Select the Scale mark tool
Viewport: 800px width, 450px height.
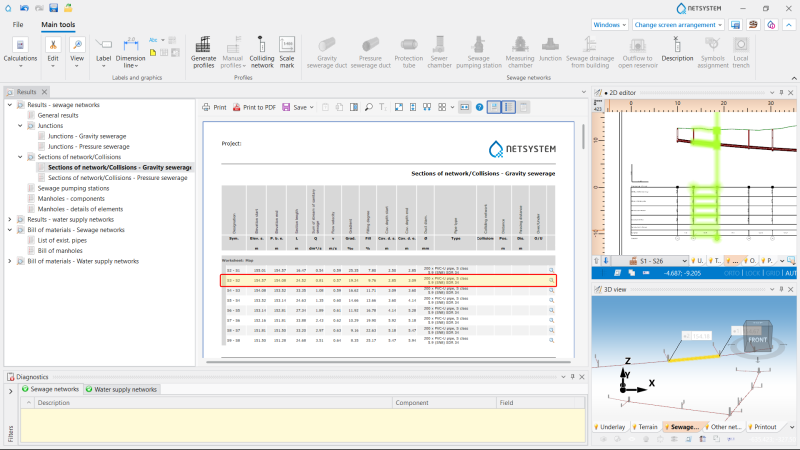(x=287, y=52)
